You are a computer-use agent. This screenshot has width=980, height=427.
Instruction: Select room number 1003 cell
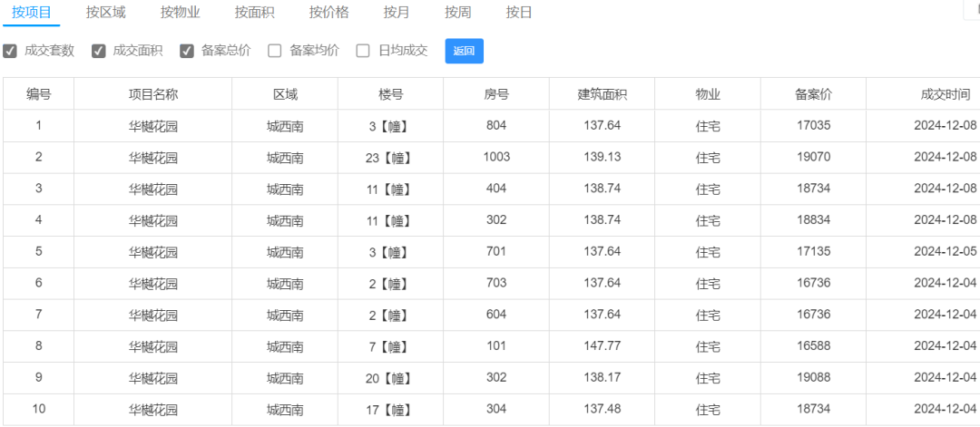click(497, 157)
